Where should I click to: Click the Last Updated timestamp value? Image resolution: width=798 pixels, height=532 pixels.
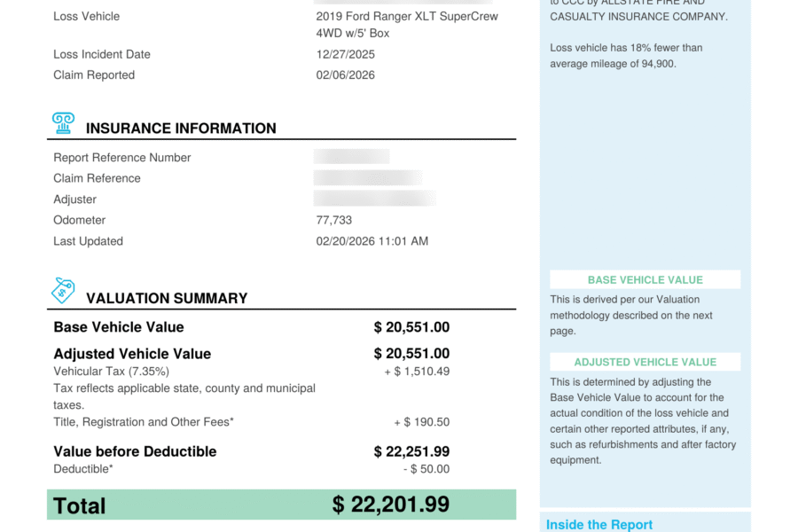(x=372, y=241)
